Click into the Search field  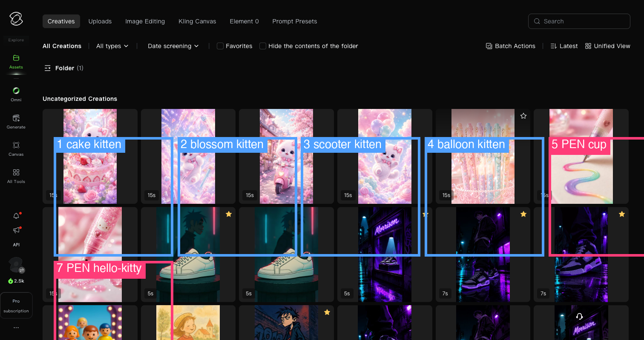(x=579, y=21)
